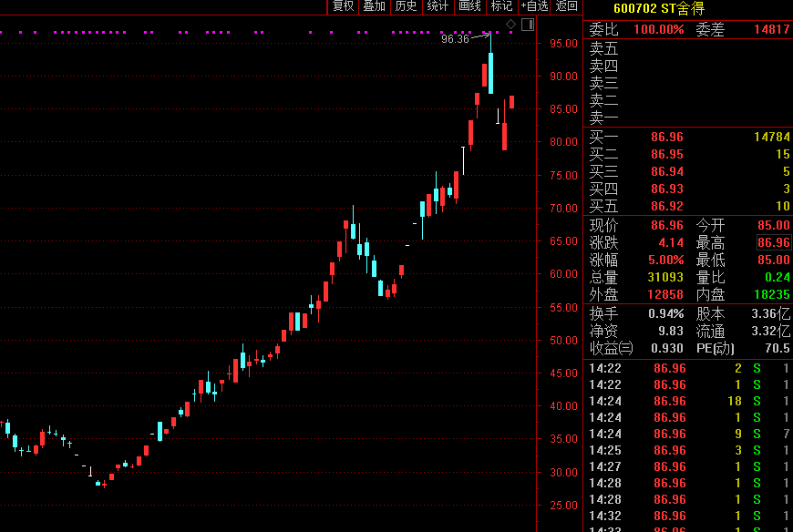Click the boxed 最高 value 86.96
This screenshot has width=793, height=532.
click(773, 242)
